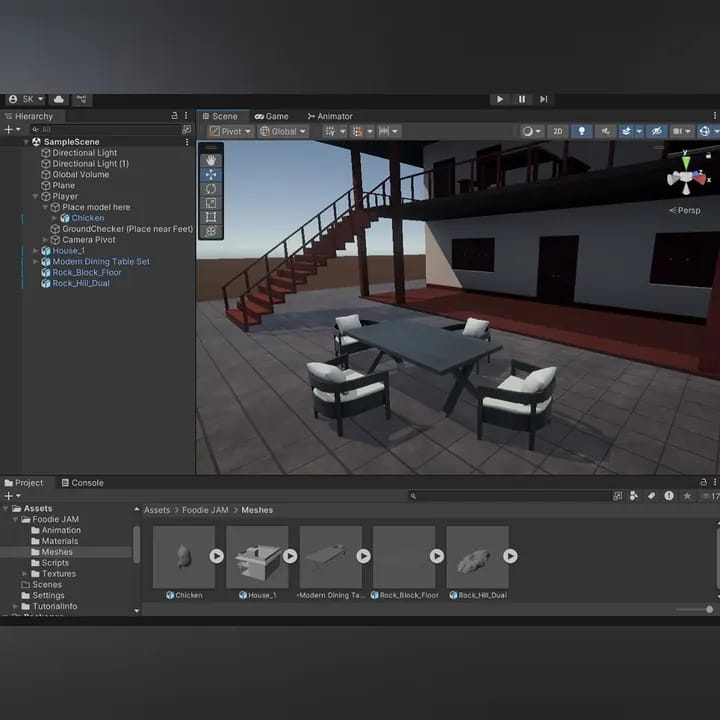This screenshot has height=720, width=720.
Task: Open the scene camera settings dropdown
Action: point(681,131)
